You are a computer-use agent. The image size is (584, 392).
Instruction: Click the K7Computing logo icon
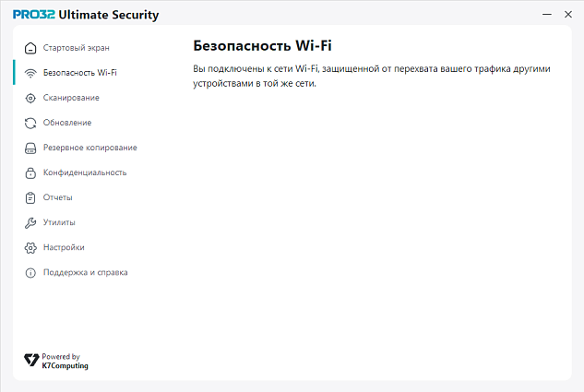point(31,360)
